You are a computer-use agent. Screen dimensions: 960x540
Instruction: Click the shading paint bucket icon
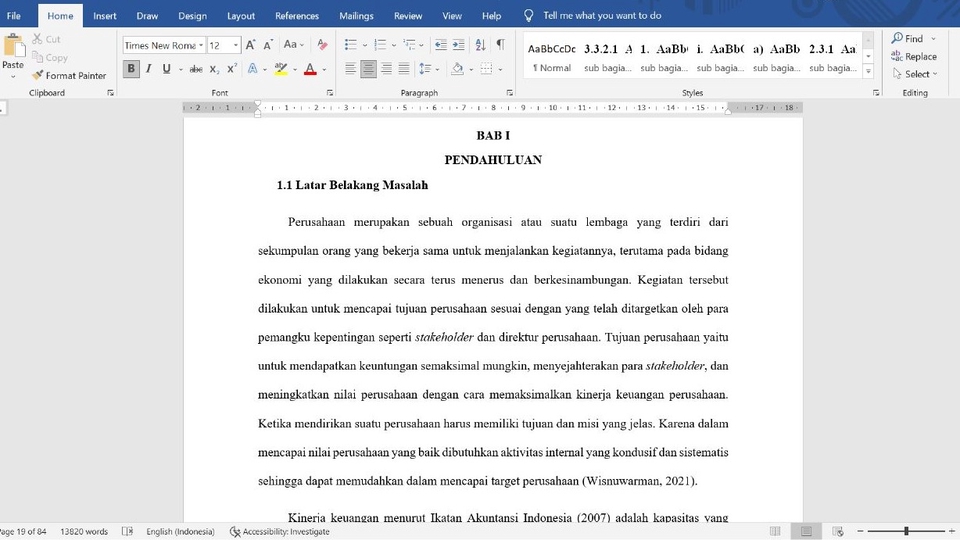457,69
